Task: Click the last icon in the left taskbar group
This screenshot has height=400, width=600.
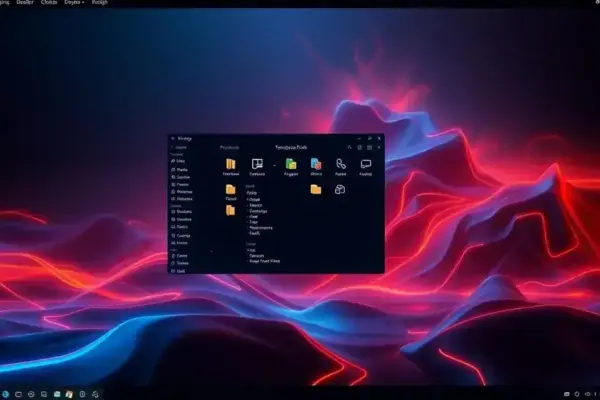Action: 95,394
